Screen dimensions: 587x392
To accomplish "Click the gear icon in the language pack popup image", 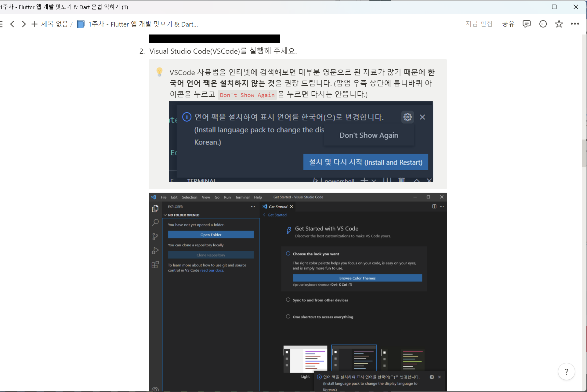I will click(408, 117).
